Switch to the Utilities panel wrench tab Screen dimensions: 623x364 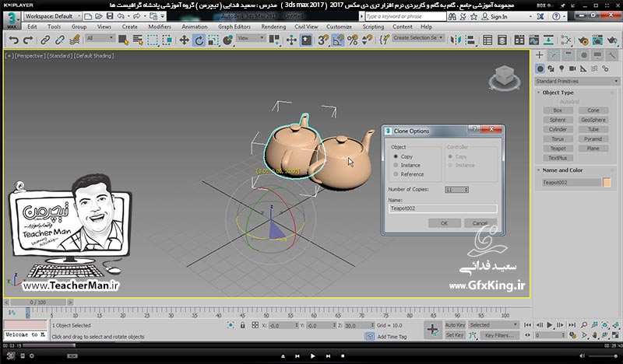612,55
